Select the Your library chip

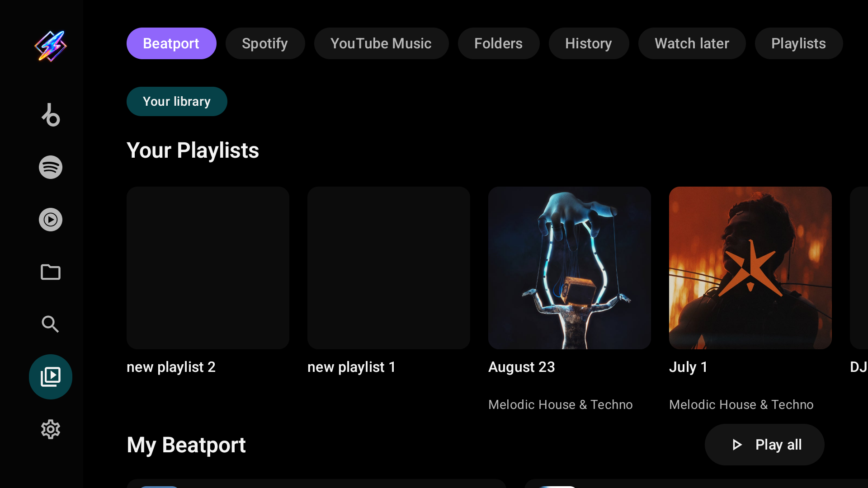pyautogui.click(x=177, y=101)
